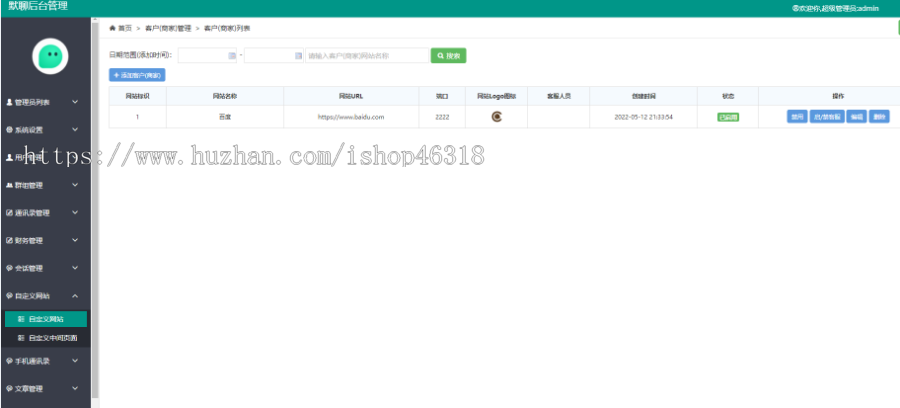Viewport: 900px width, 408px height.
Task: Click the 网站URL column header
Action: (x=351, y=96)
